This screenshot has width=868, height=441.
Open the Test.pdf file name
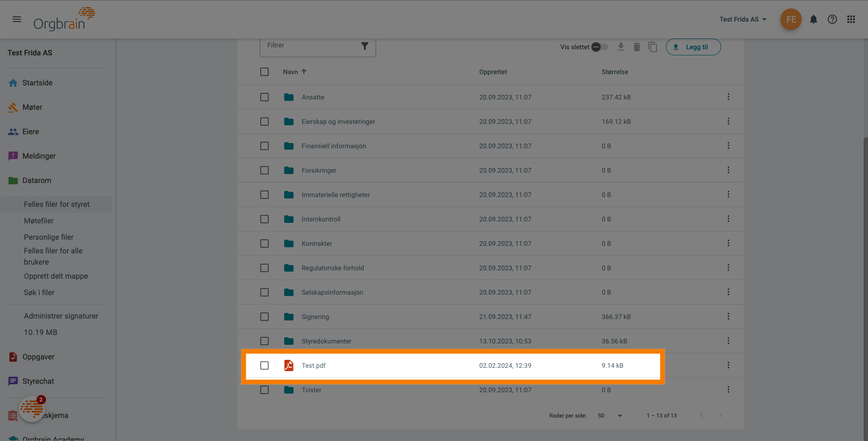pyautogui.click(x=313, y=365)
